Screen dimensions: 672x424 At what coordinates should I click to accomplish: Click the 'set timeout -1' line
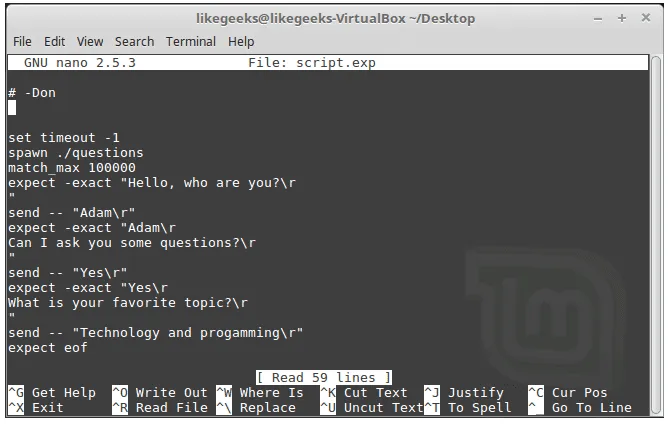click(x=64, y=138)
